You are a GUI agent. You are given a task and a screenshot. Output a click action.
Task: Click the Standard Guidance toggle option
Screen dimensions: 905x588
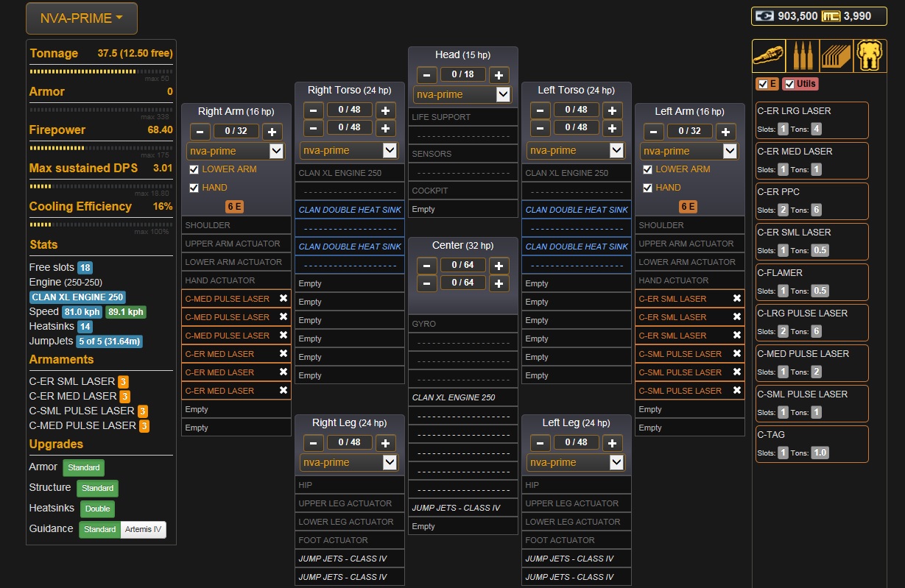[100, 529]
